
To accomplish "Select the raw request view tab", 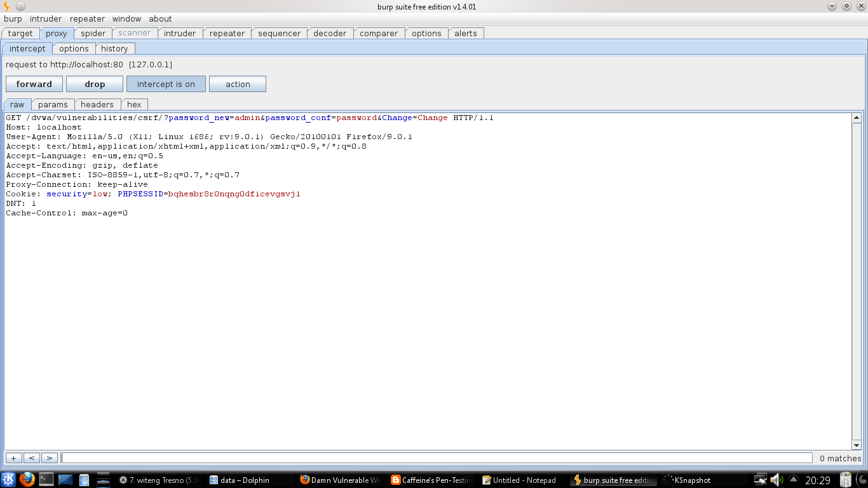I will (x=17, y=104).
